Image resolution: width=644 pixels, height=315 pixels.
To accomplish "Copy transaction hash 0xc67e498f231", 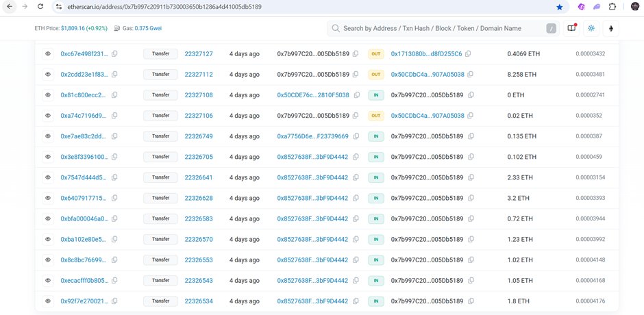I will point(114,54).
